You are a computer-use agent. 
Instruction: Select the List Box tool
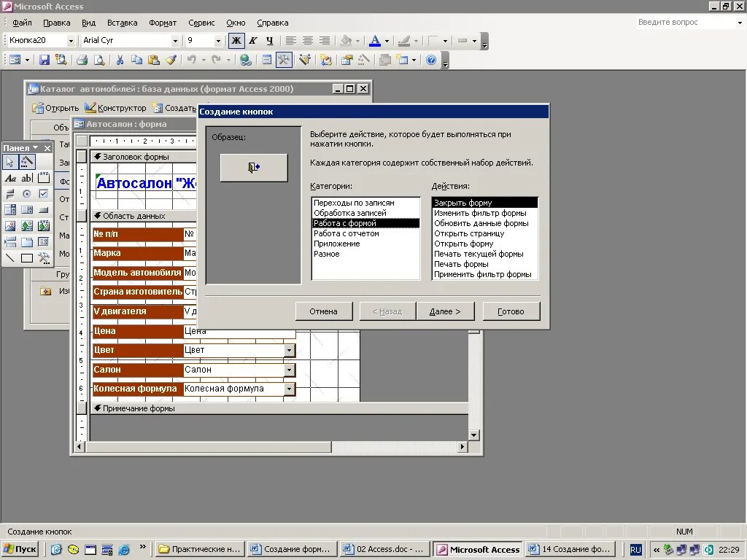pyautogui.click(x=27, y=209)
